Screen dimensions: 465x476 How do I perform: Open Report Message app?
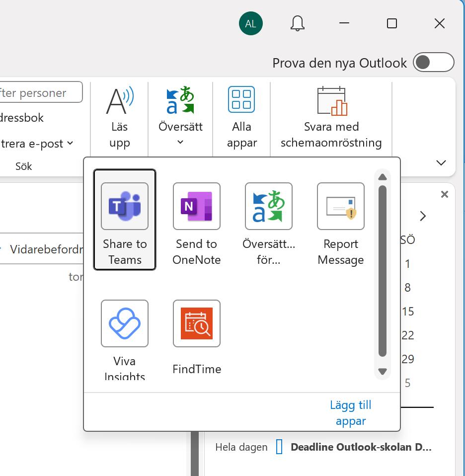pyautogui.click(x=341, y=224)
